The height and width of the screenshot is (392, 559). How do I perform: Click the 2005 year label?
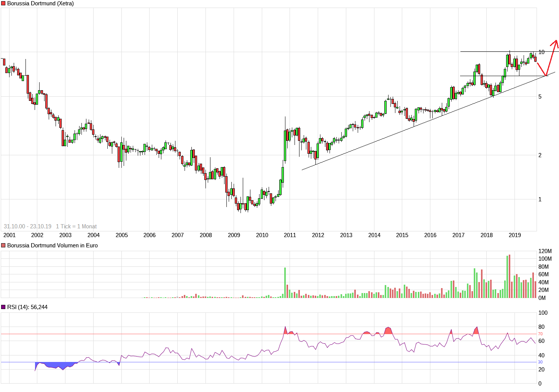122,235
